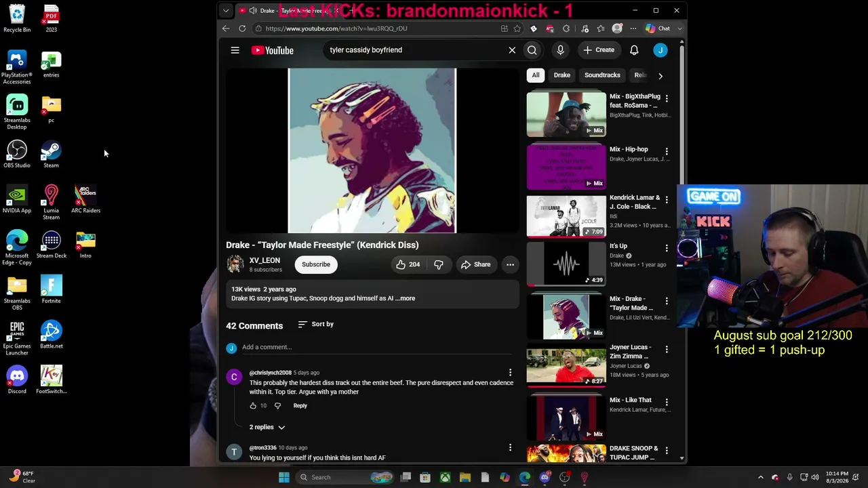868x488 pixels.
Task: Select the Soundtracks filter chip
Action: (x=602, y=75)
